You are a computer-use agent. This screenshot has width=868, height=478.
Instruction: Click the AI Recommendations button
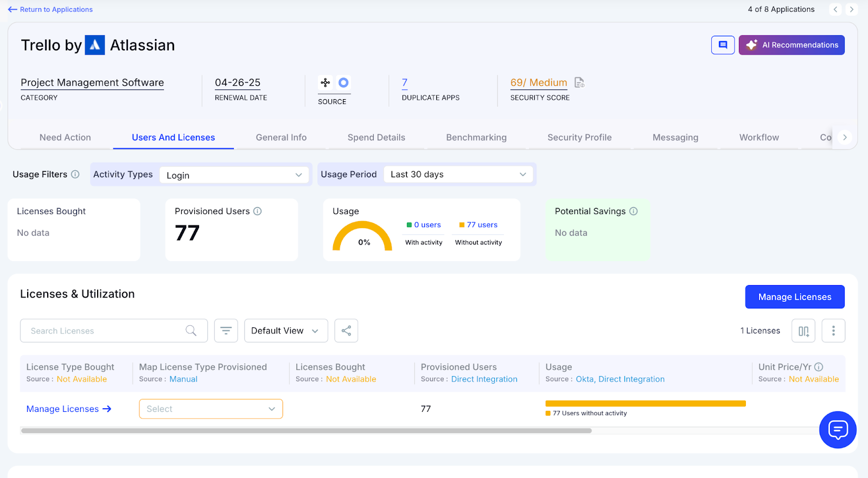pos(792,45)
